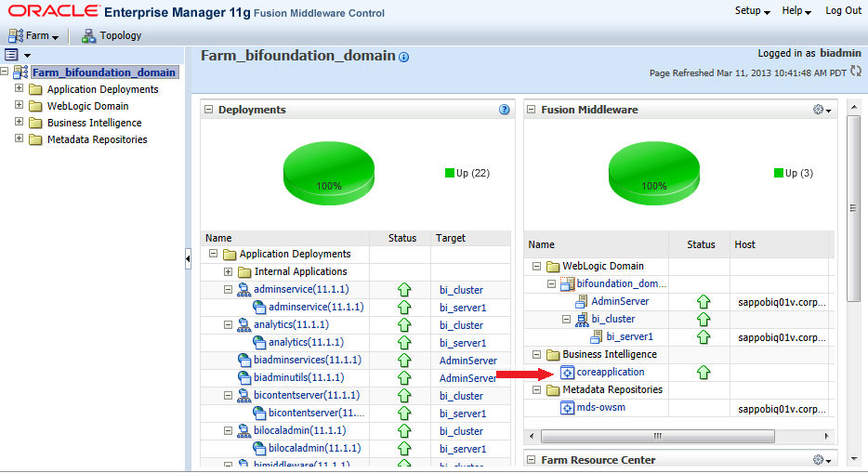Click the Up (3) legend swatch

click(x=779, y=173)
